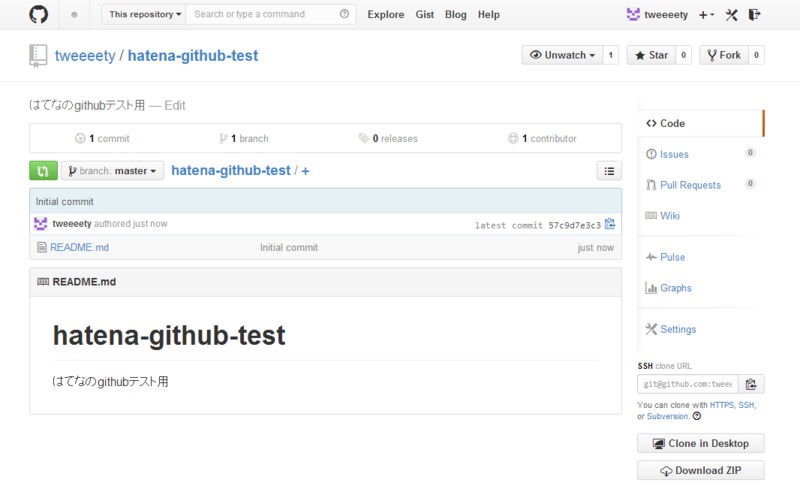Screen dimensions: 800x486
Task: Expand the create new plus dropdown
Action: point(707,15)
